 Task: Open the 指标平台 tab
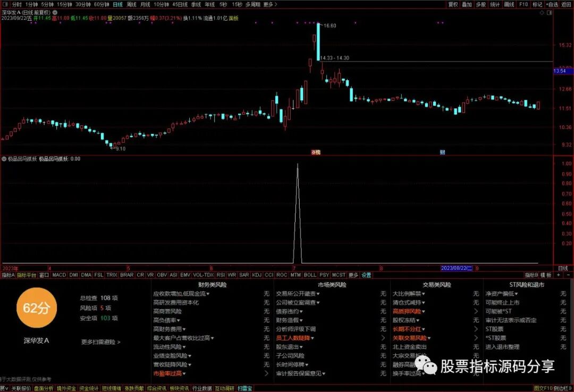point(27,275)
